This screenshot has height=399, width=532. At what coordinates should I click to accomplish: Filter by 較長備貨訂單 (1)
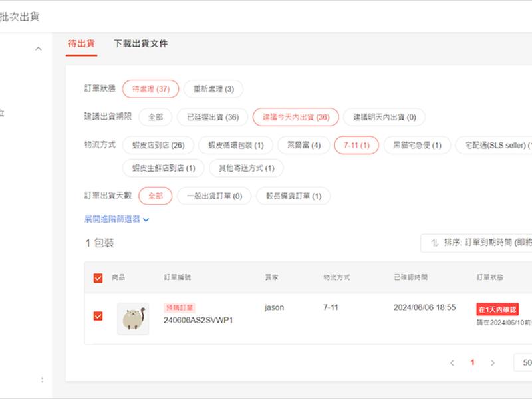point(293,196)
